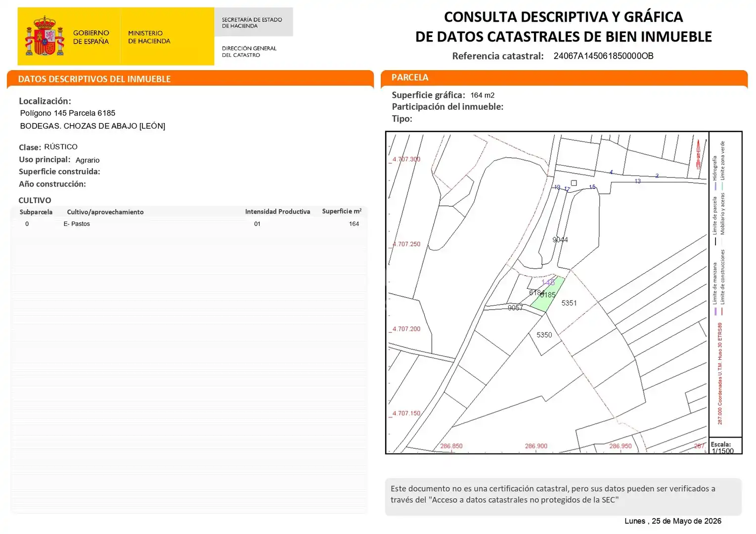Click the small square symbol near label 17

574,183
